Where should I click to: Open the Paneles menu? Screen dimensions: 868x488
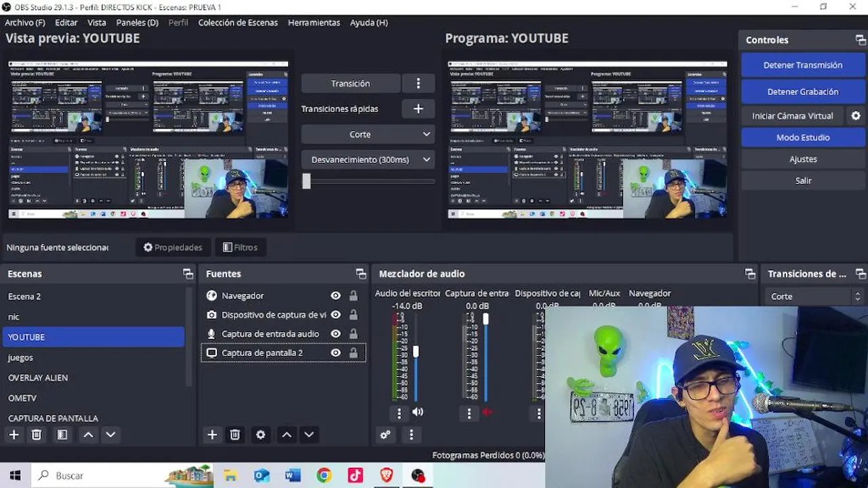(x=137, y=22)
